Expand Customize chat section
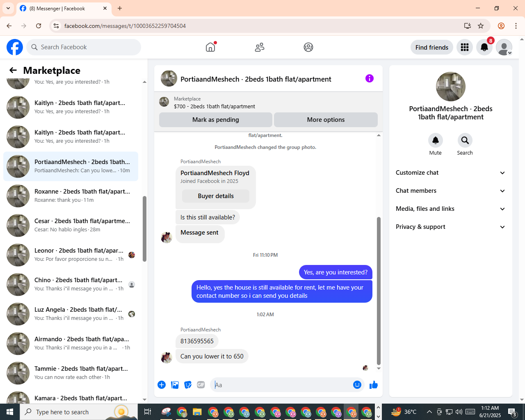 451,173
